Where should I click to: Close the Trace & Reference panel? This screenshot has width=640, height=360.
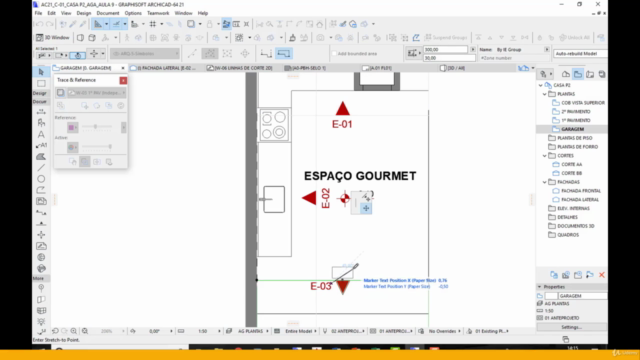click(123, 80)
